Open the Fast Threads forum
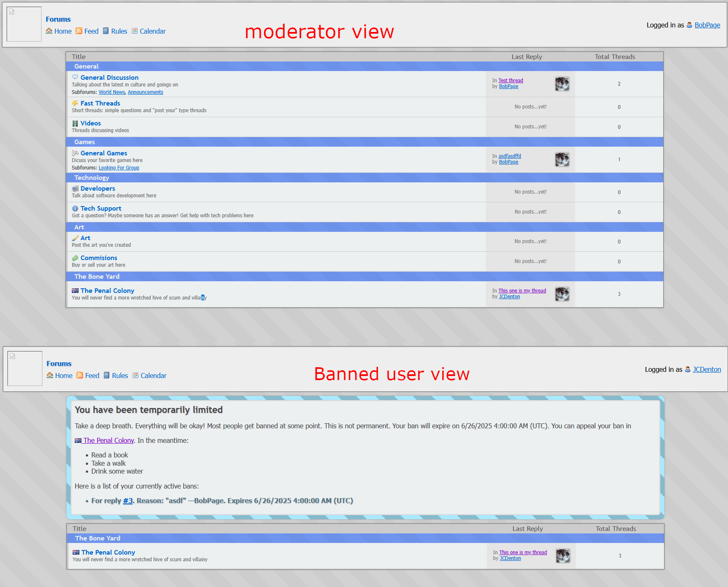Screen dimensions: 728x587 click(100, 103)
